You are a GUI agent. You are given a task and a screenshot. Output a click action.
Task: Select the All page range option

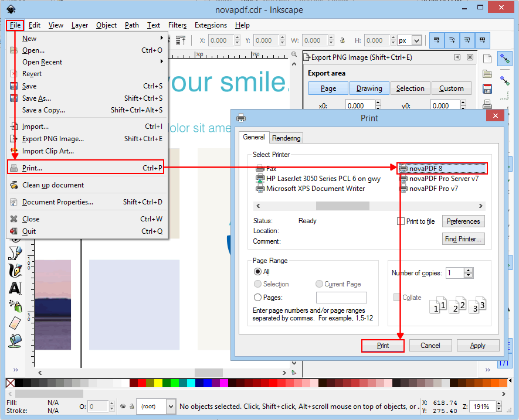[x=257, y=272]
